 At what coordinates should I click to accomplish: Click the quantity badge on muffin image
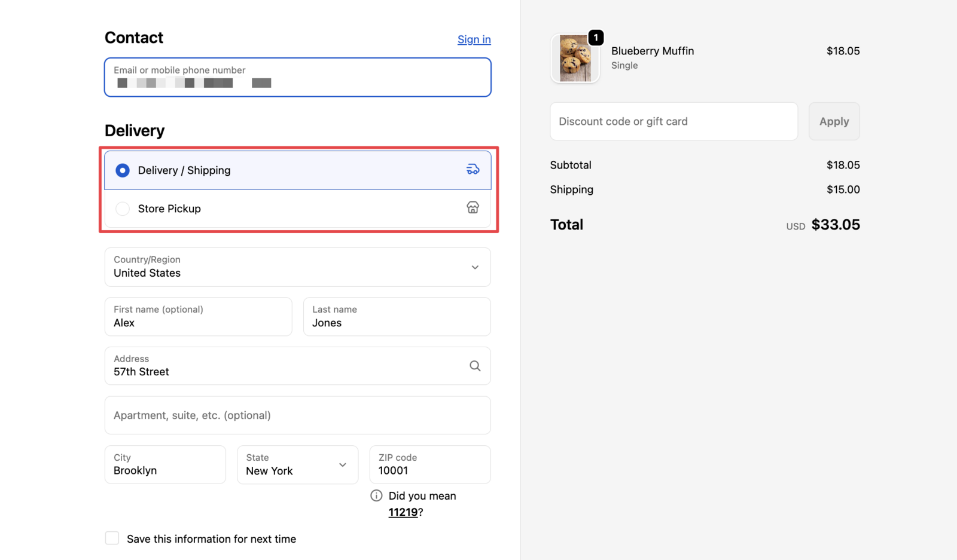click(596, 38)
